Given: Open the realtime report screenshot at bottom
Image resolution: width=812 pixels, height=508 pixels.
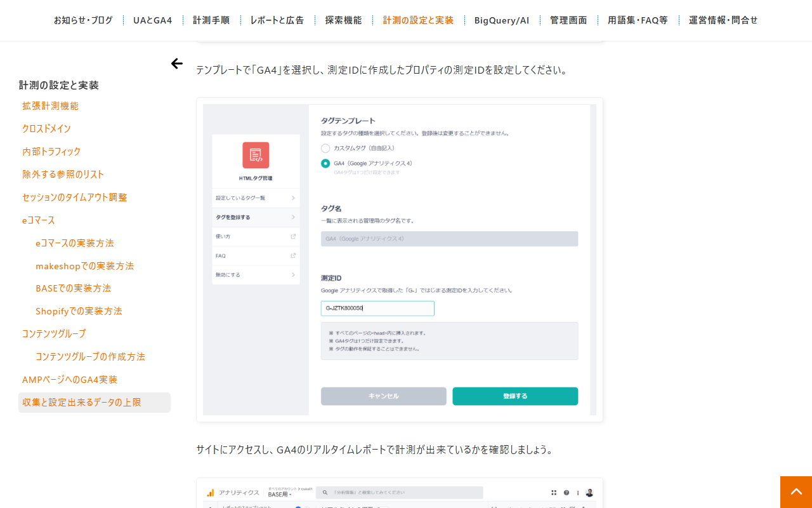Looking at the screenshot, I should tap(400, 493).
